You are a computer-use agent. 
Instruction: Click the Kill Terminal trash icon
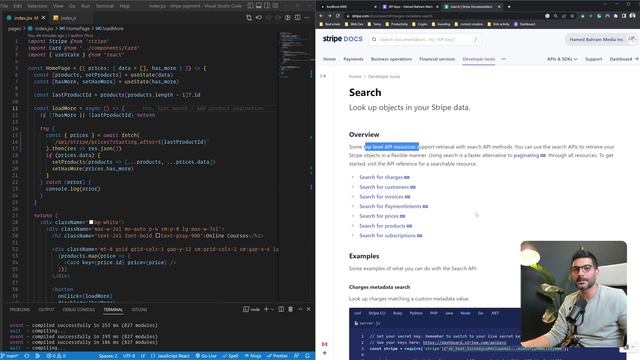pos(291,309)
